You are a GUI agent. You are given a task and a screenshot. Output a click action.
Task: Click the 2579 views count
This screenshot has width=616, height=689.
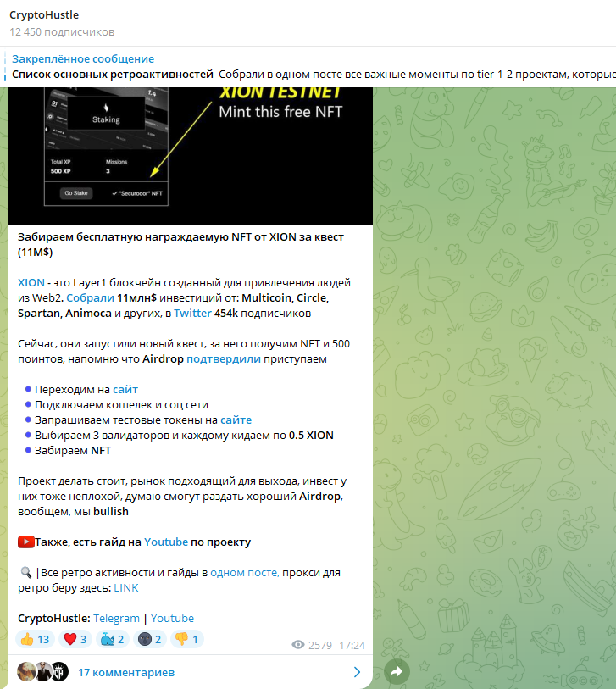320,645
